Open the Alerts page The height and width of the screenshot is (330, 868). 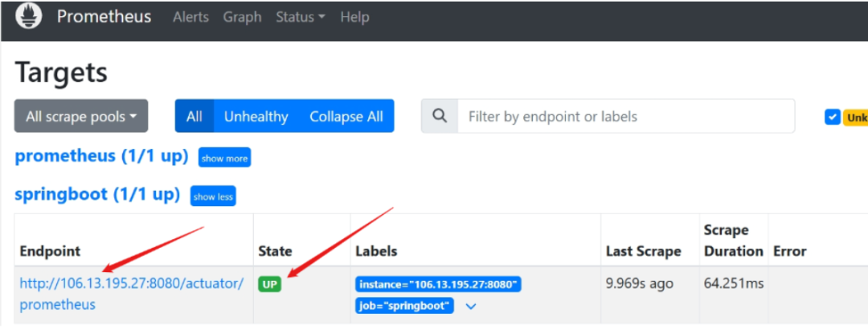(191, 17)
